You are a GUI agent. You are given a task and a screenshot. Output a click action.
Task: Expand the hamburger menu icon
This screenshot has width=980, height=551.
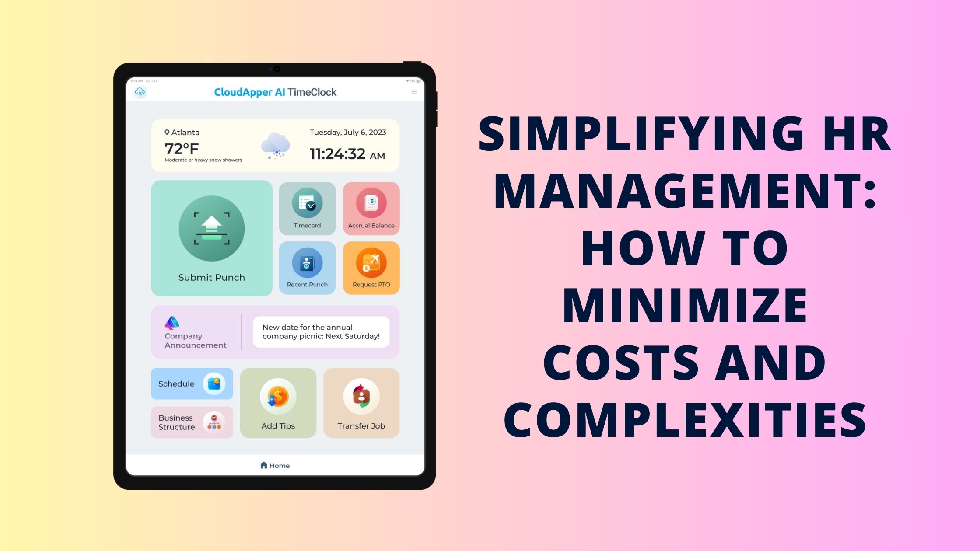pos(413,92)
